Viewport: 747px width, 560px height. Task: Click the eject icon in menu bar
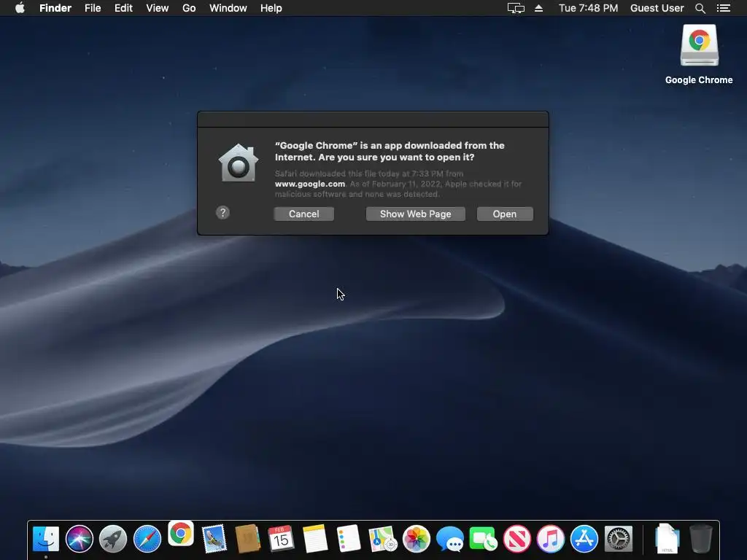[x=539, y=8]
